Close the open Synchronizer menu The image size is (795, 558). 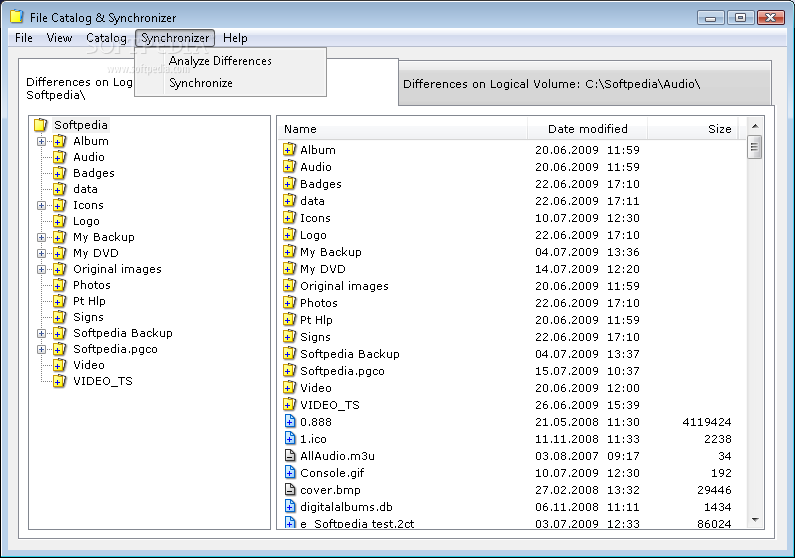175,38
